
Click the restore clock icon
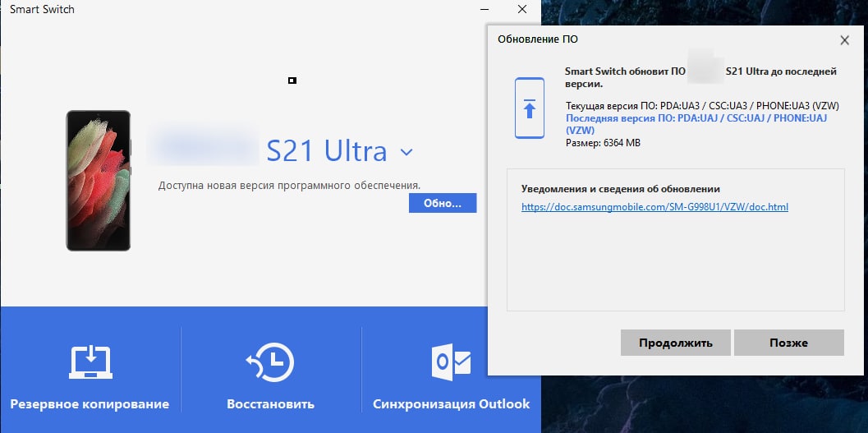[x=269, y=362]
